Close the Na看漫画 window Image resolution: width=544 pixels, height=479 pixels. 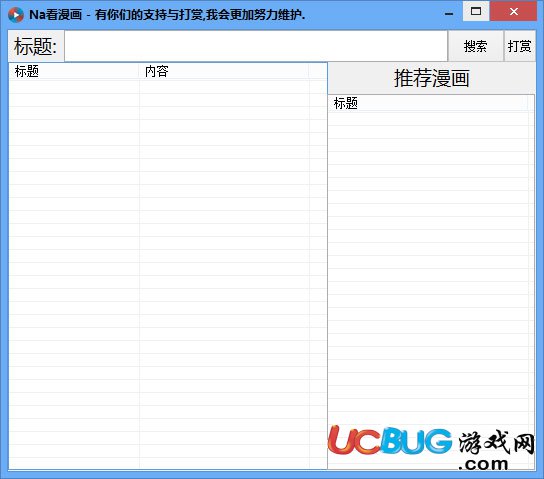point(514,11)
